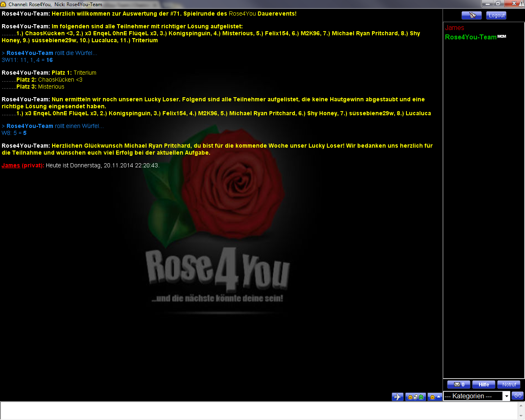
Task: Click the airplane away icon
Action: 397,397
